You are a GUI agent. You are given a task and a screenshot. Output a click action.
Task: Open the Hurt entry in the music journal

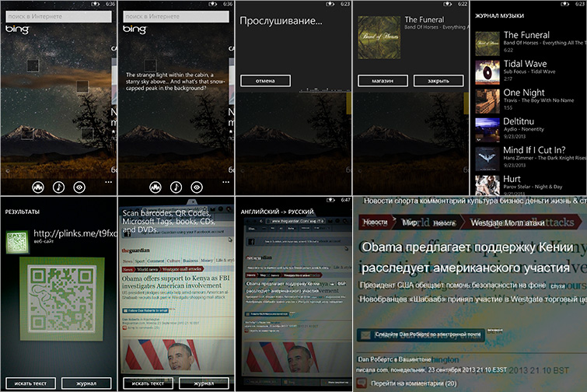pyautogui.click(x=530, y=185)
